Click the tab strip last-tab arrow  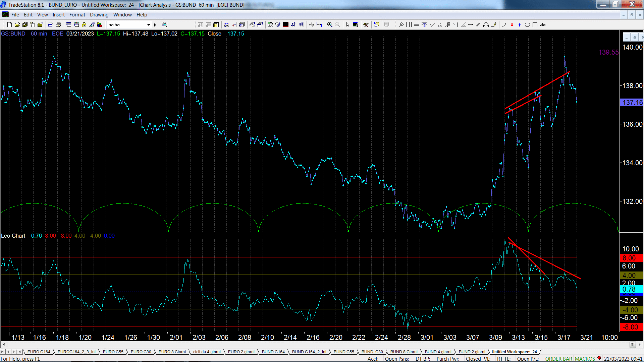20,352
